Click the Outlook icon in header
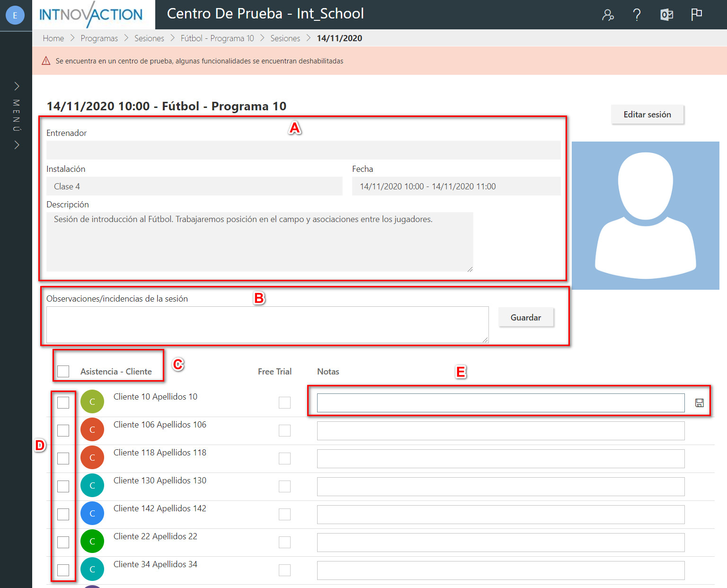 coord(666,15)
